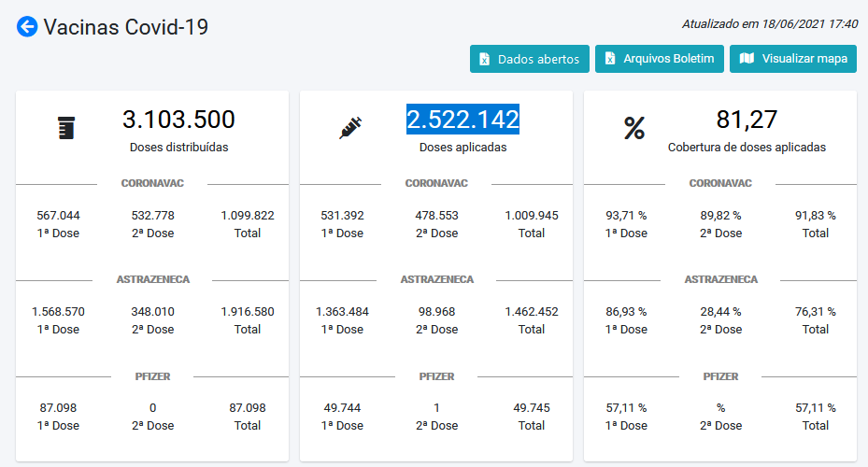Click the 81,27 coverage value
Image resolution: width=868 pixels, height=467 pixels.
tap(747, 120)
